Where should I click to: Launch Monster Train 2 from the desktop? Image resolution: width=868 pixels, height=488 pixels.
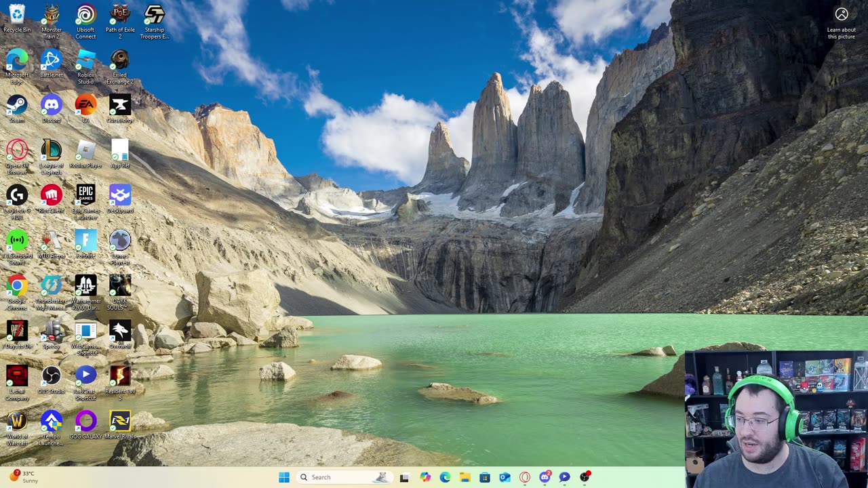coord(52,22)
